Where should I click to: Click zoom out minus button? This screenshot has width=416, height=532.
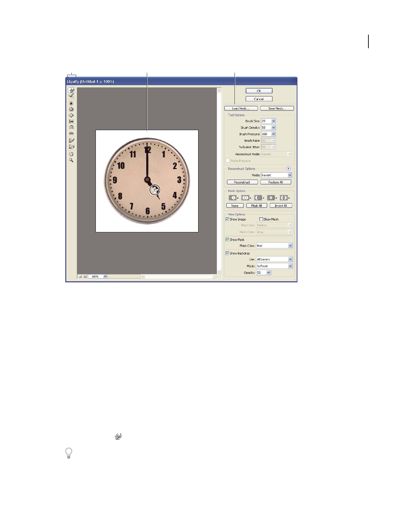point(80,277)
